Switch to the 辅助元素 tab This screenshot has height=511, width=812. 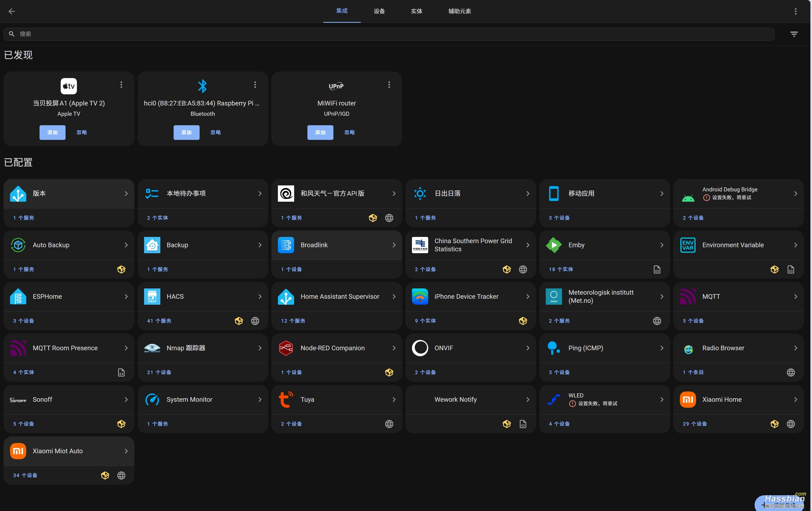pyautogui.click(x=460, y=11)
